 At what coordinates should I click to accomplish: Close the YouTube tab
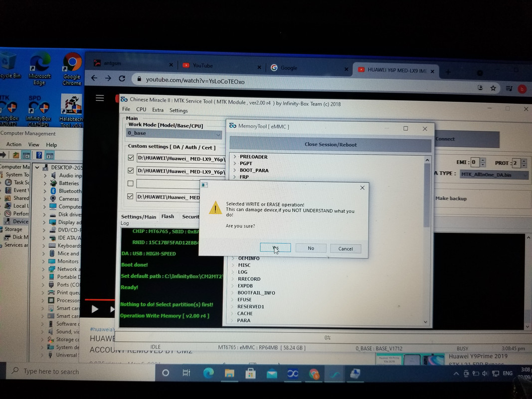[259, 67]
